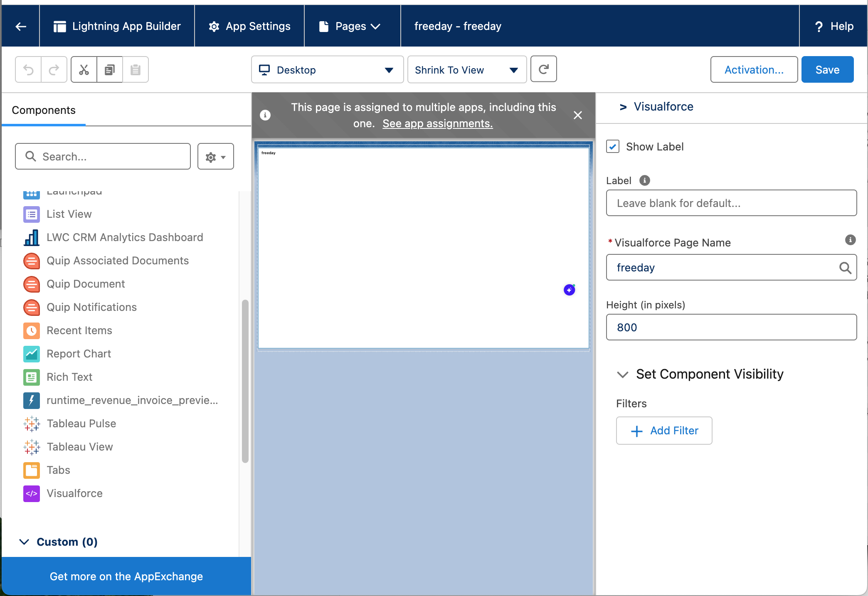Open the Lightning App Builder menu item
Image resolution: width=868 pixels, height=596 pixels.
click(x=117, y=26)
